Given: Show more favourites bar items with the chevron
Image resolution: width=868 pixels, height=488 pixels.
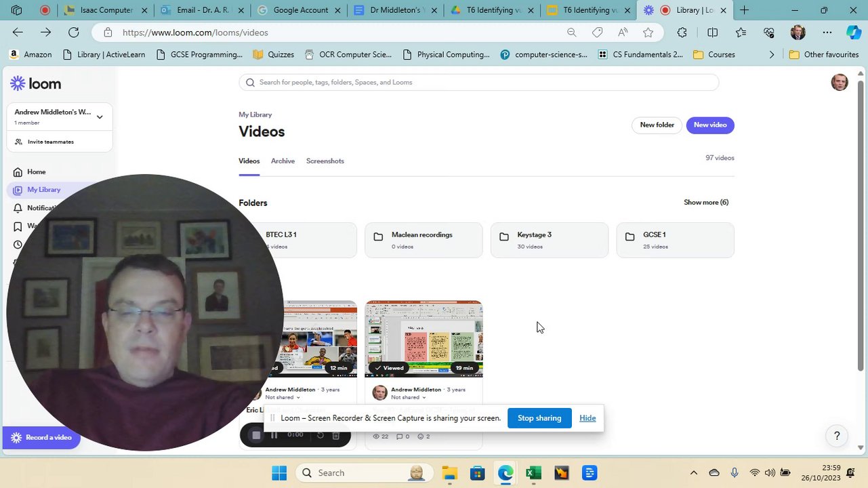Looking at the screenshot, I should 771,55.
